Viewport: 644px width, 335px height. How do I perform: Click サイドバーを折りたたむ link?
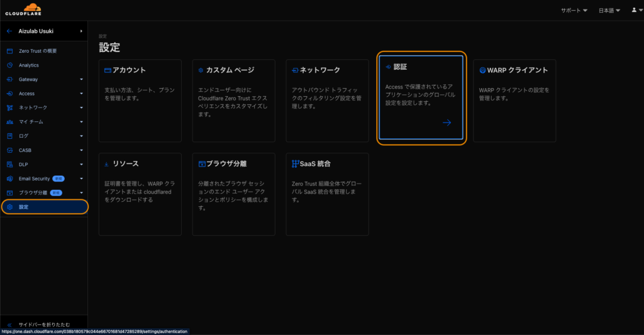[44, 325]
